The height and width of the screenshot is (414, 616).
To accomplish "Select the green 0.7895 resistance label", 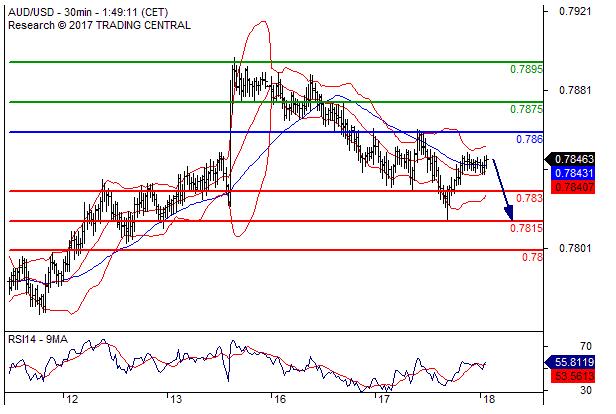I will tap(526, 70).
